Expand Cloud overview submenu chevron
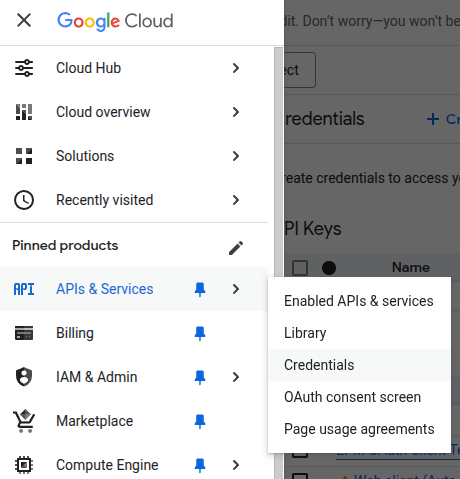Image resolution: width=460 pixels, height=479 pixels. coord(236,112)
